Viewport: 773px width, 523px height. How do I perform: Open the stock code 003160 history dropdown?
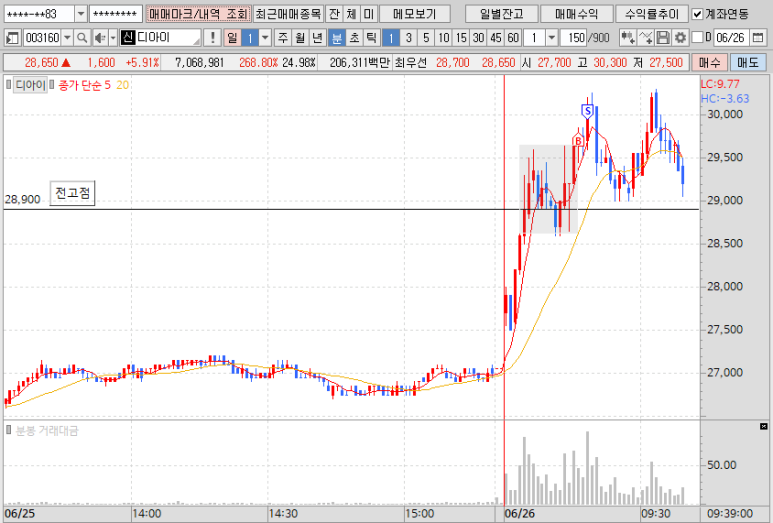[x=67, y=38]
